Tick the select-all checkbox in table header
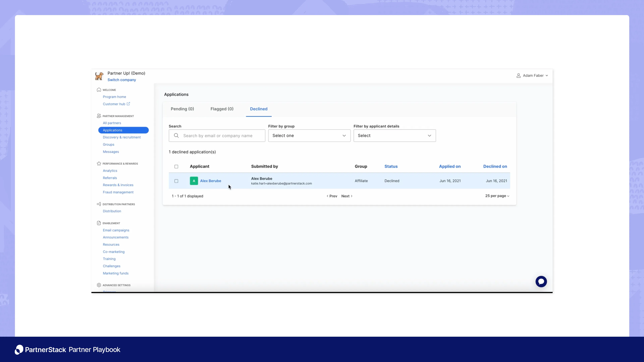This screenshot has width=644, height=362. coord(176,167)
